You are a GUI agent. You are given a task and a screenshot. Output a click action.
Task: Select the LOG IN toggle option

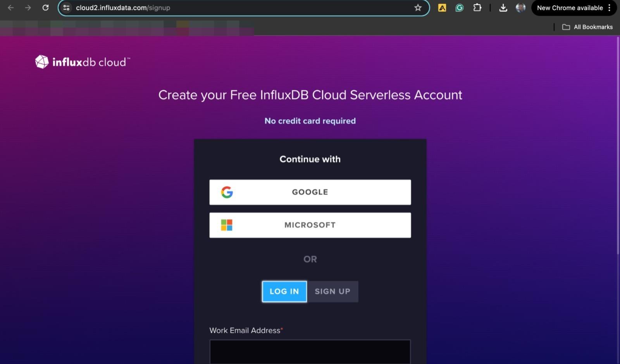coord(284,292)
